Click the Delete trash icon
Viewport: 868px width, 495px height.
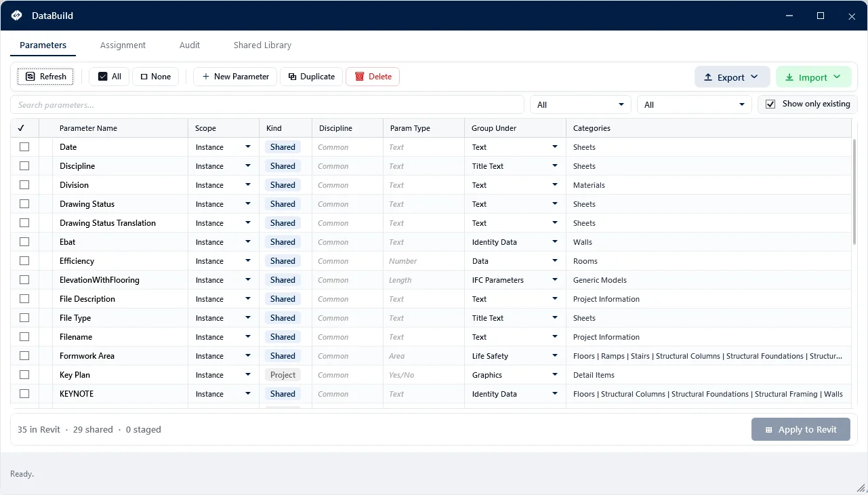coord(360,77)
